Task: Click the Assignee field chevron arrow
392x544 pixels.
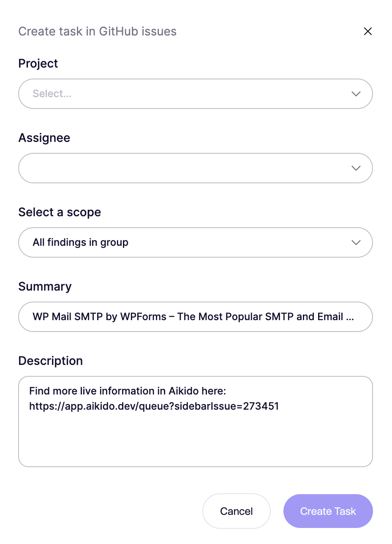Action: click(x=356, y=168)
